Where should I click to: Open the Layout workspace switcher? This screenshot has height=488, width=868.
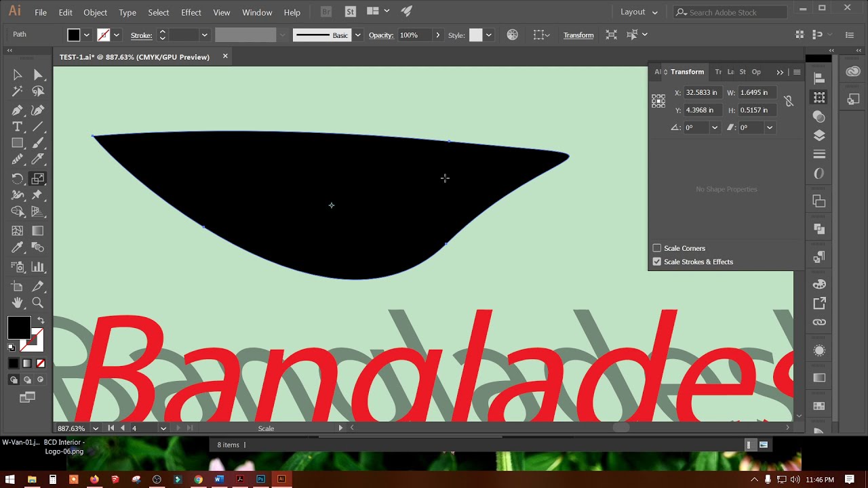(639, 12)
